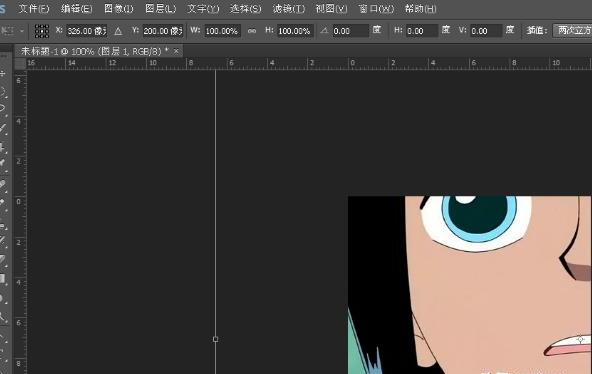Click the transform center crosshair on canvas
The width and height of the screenshot is (592, 374).
[580, 340]
